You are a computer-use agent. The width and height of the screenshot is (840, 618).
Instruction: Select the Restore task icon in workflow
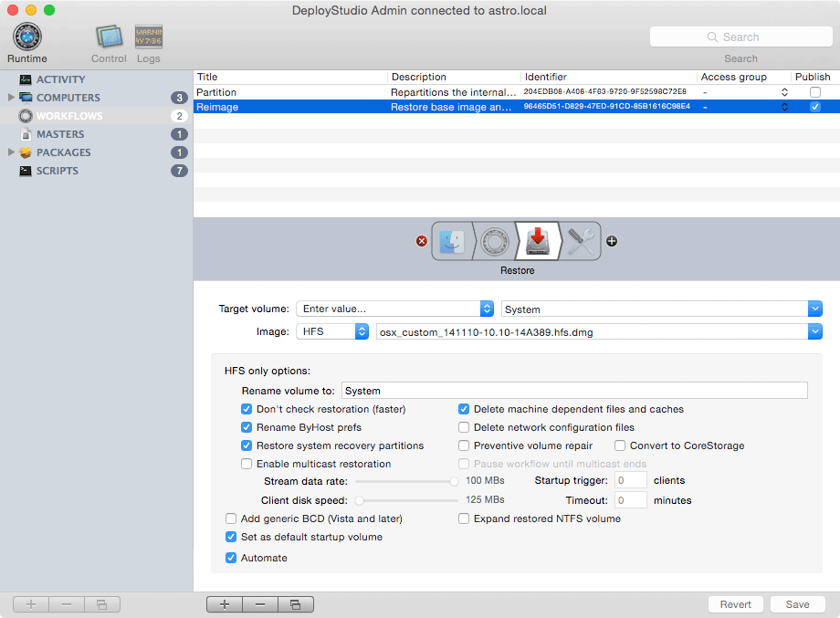pyautogui.click(x=538, y=241)
